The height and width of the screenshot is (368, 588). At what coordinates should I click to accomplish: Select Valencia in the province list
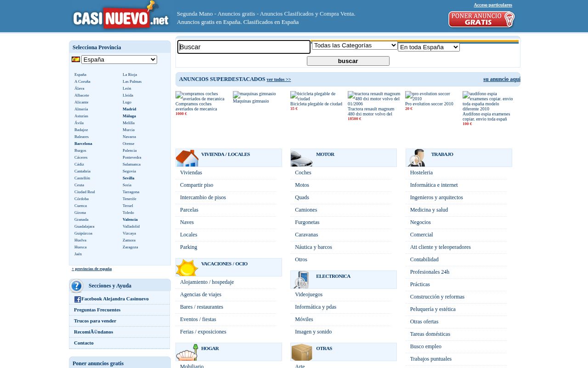[130, 219]
